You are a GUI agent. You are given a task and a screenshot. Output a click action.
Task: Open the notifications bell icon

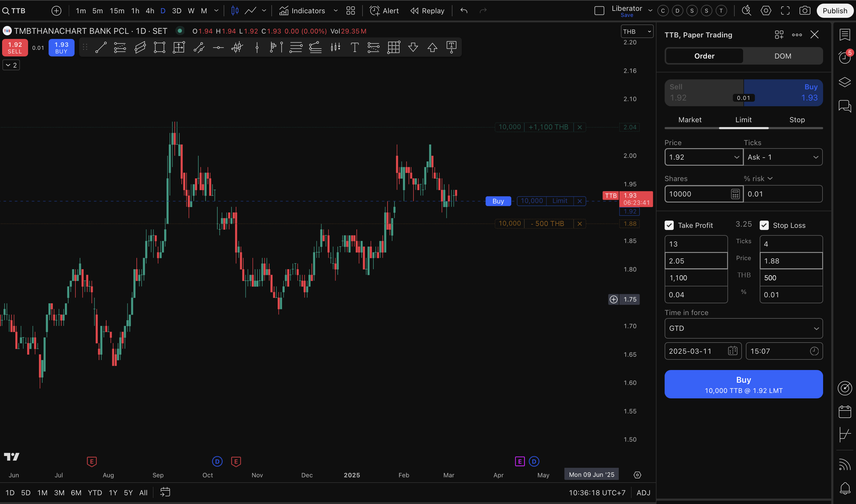(x=845, y=488)
